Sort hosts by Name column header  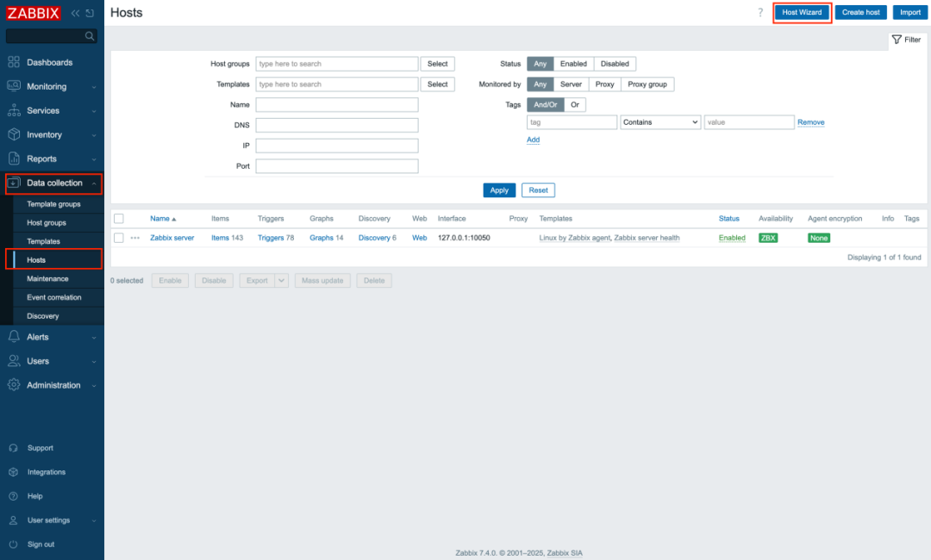[163, 218]
